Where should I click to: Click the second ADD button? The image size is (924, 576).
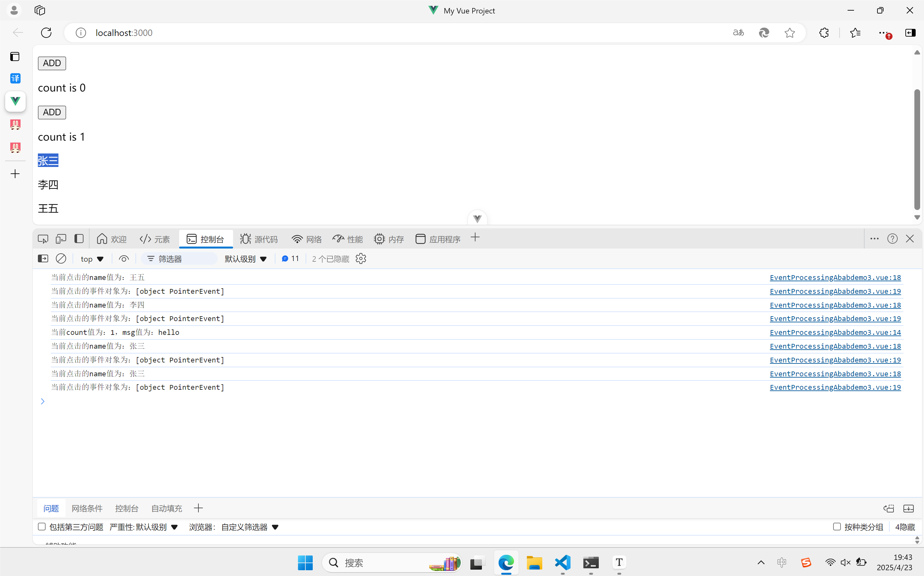pyautogui.click(x=52, y=112)
